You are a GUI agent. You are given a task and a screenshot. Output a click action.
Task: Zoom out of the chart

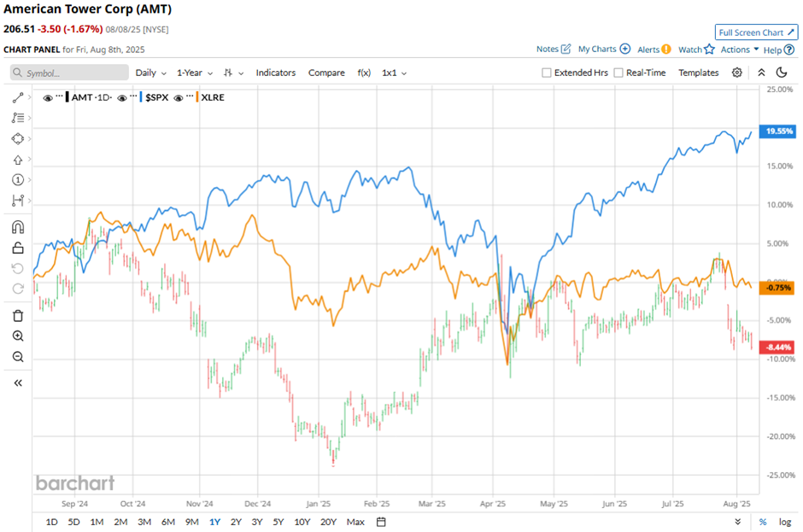[18, 357]
